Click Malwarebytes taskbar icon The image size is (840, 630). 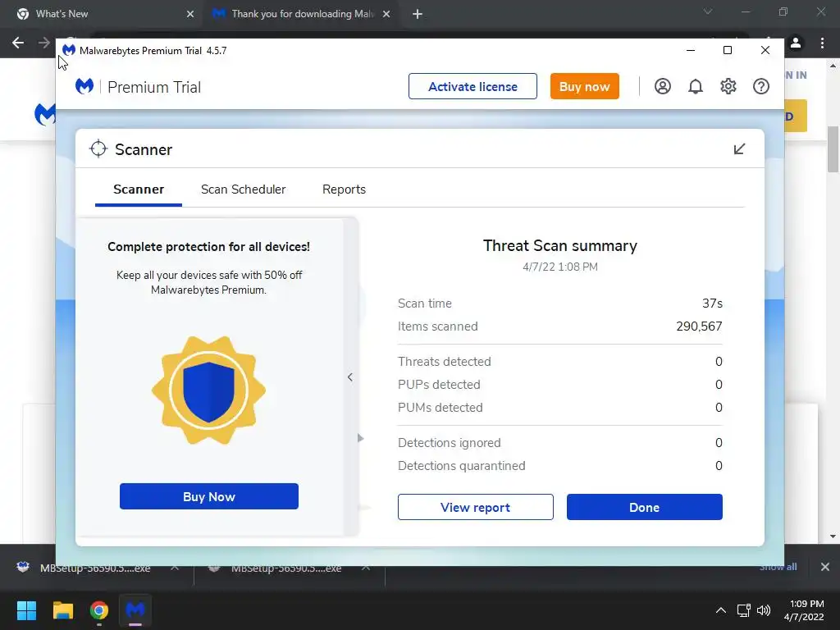coord(135,610)
